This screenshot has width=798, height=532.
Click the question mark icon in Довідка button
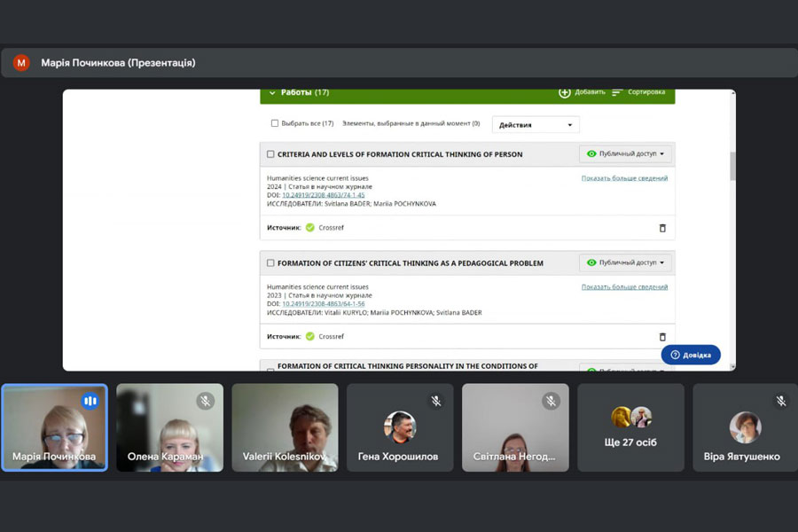pos(675,355)
